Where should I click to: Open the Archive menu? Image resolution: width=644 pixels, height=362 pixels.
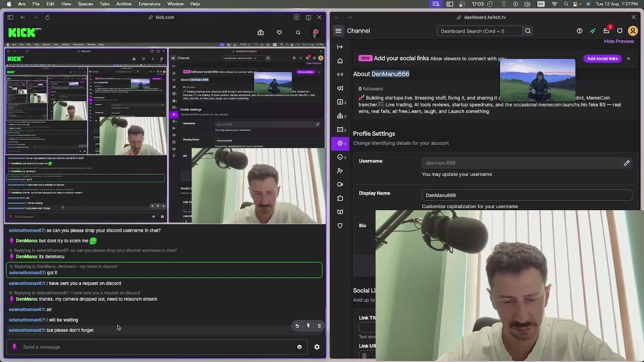tap(124, 4)
